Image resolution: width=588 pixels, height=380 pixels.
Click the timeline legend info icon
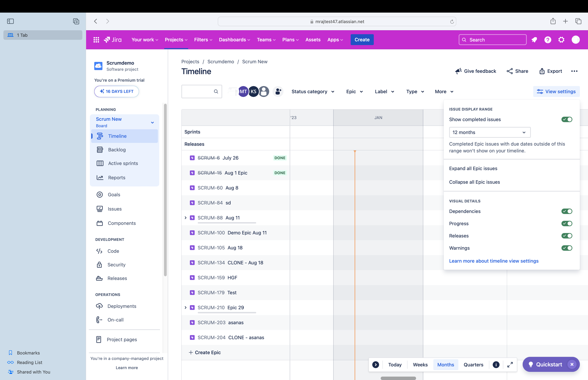[496, 365]
